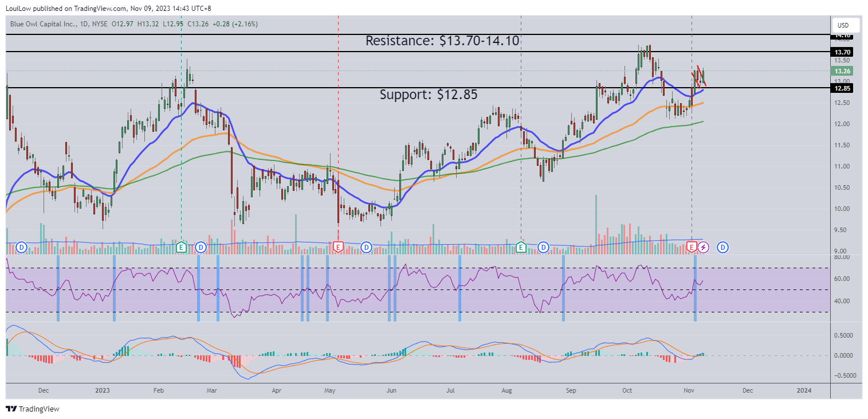Click the 80.00 level on the RSI scale
This screenshot has height=419, width=868.
tap(842, 257)
